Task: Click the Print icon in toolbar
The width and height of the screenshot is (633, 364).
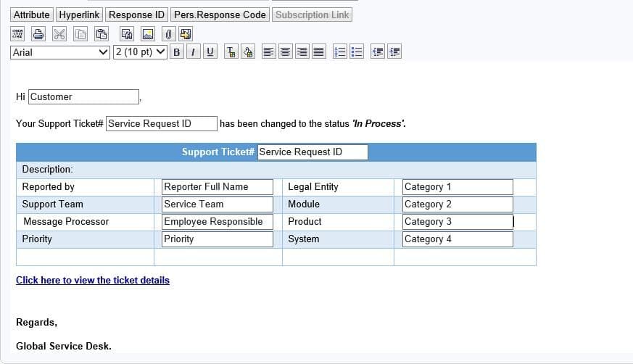Action: (x=38, y=33)
